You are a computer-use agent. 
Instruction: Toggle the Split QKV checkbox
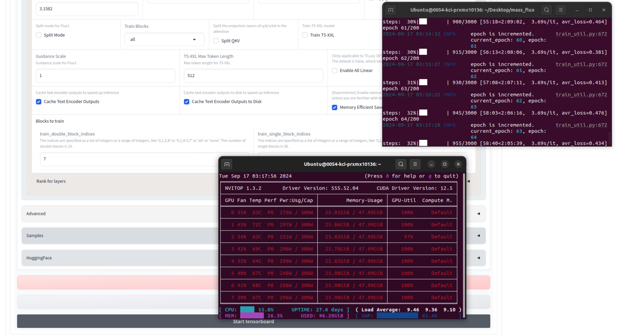point(216,41)
